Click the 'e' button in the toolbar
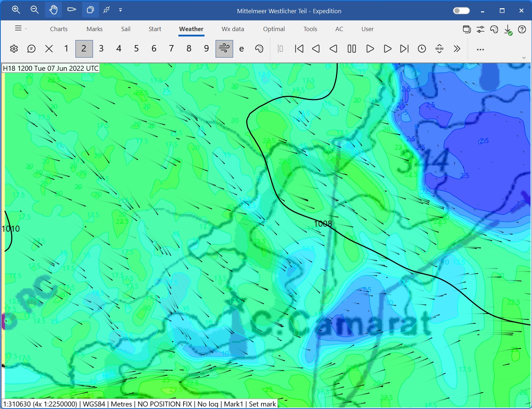 [242, 49]
